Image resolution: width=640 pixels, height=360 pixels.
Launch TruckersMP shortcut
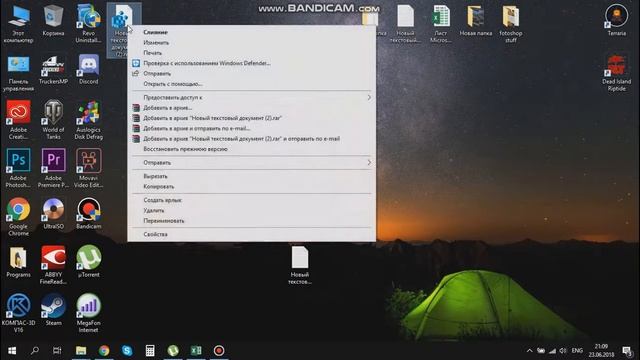(53, 70)
